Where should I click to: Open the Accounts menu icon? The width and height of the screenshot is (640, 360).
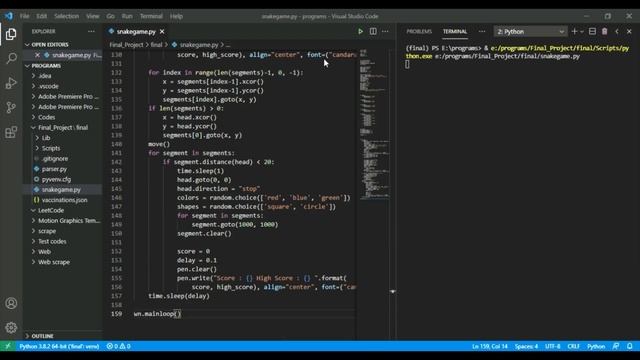pyautogui.click(x=11, y=303)
